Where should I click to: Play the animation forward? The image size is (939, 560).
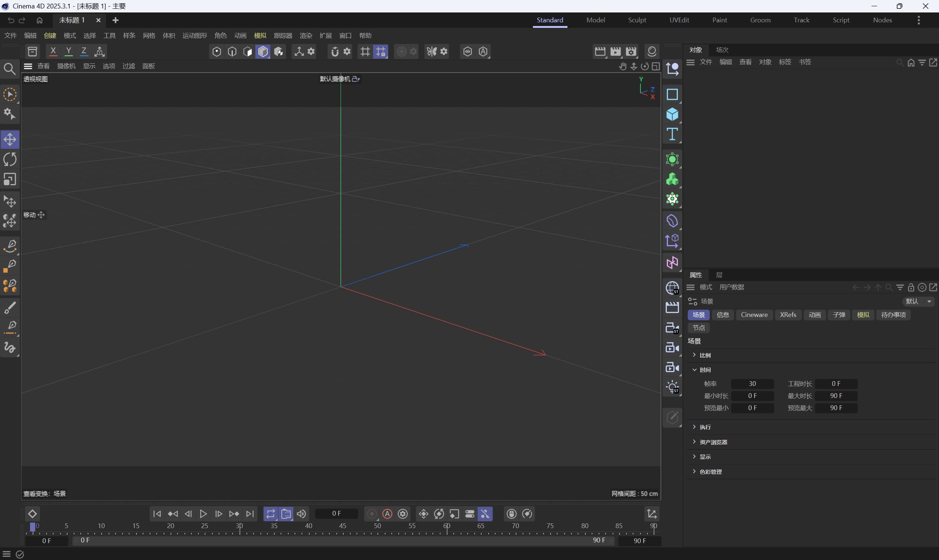(x=203, y=513)
